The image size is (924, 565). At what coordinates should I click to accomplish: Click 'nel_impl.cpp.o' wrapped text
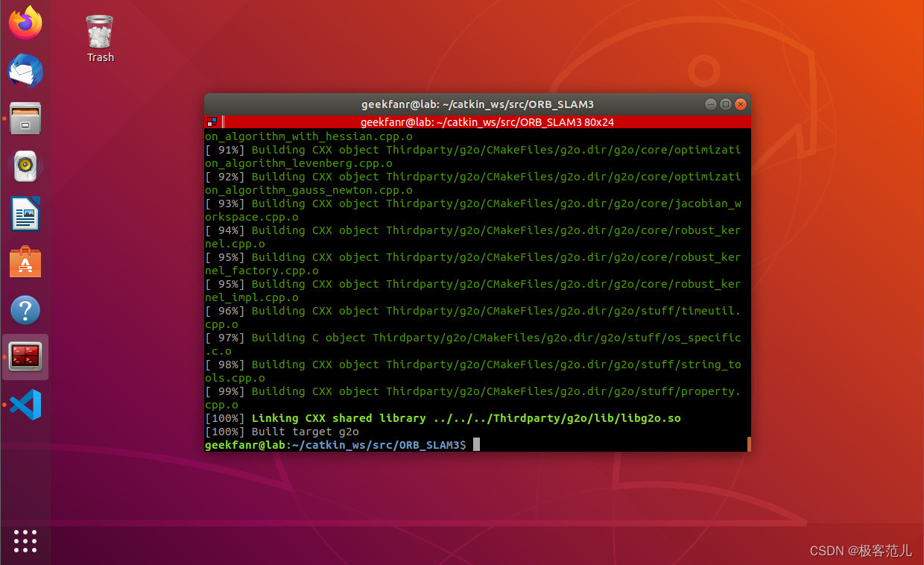(x=252, y=297)
